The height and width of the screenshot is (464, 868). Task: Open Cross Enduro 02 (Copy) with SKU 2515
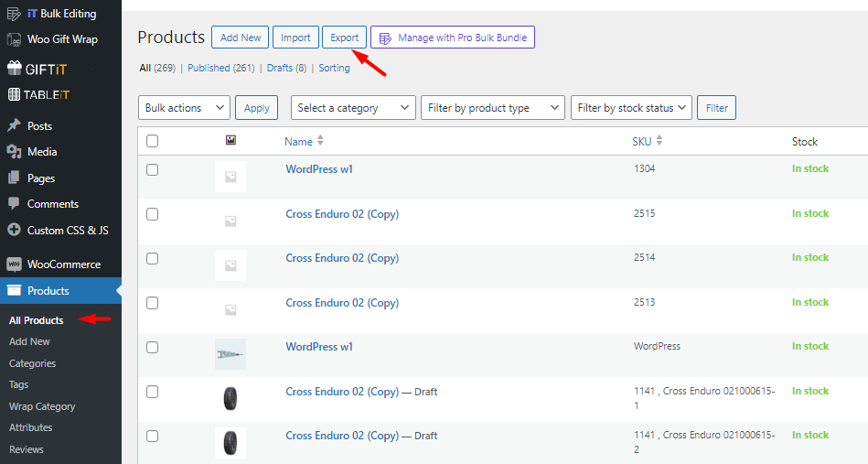[x=342, y=214]
